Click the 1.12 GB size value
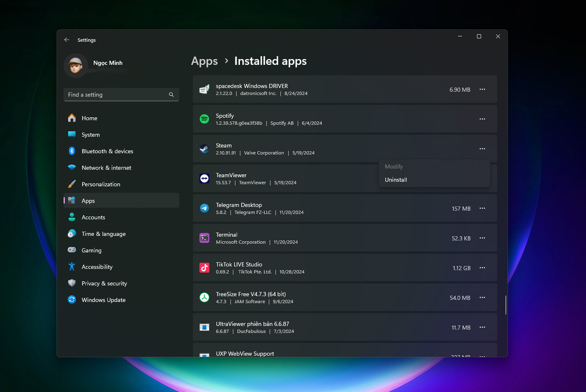 click(x=462, y=268)
